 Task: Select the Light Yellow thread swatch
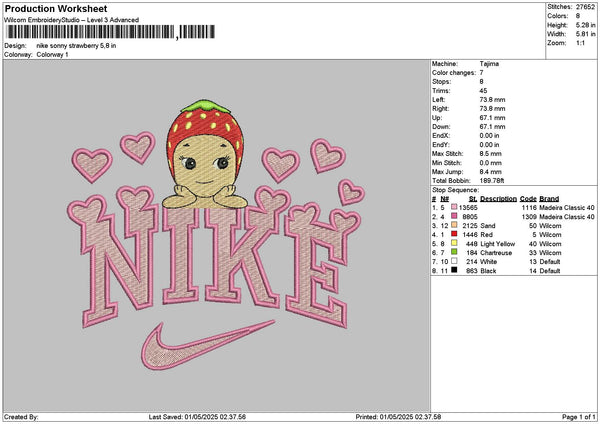453,244
